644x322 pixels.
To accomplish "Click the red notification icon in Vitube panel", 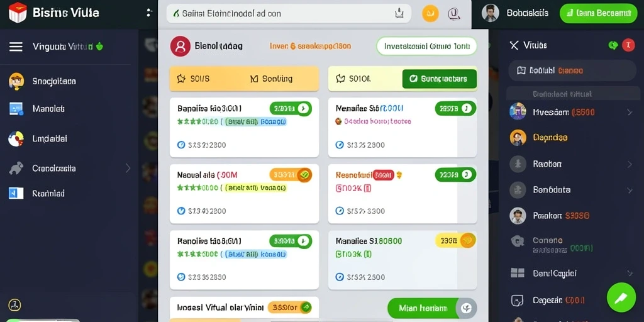I will tap(628, 45).
